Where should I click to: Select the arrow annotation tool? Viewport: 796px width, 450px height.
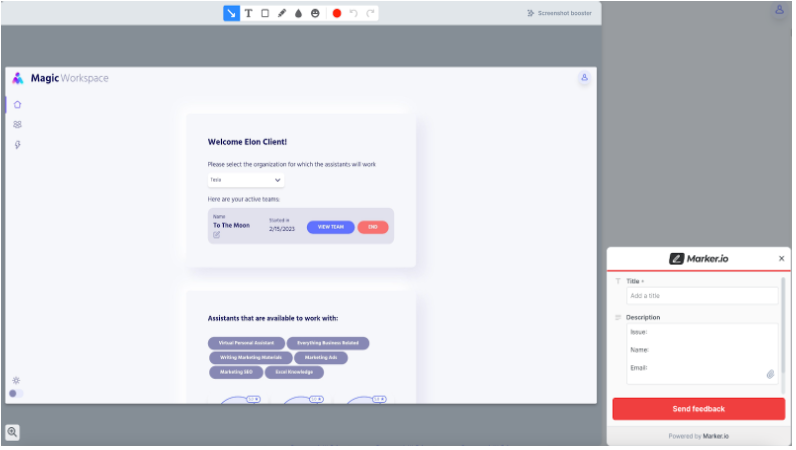click(231, 13)
